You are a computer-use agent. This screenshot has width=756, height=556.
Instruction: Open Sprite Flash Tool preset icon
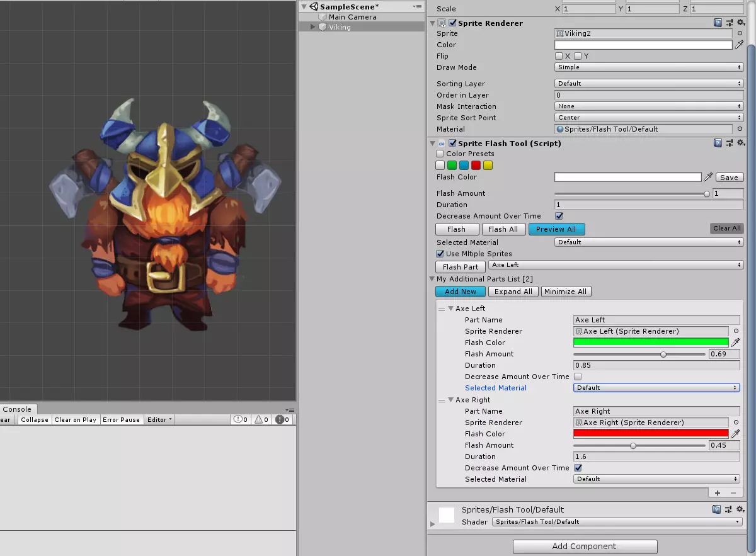click(x=730, y=143)
